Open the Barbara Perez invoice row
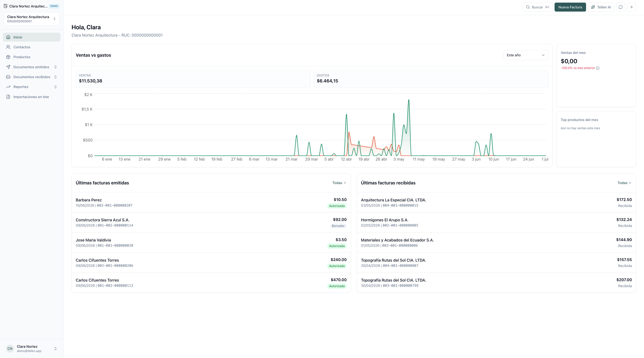Viewport: 644px width, 358px height. tap(211, 202)
